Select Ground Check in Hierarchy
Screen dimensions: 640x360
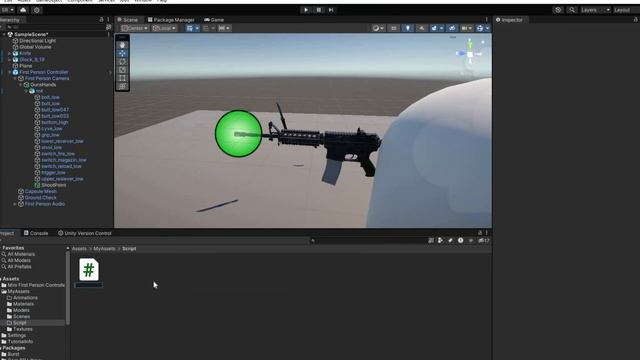pos(40,198)
